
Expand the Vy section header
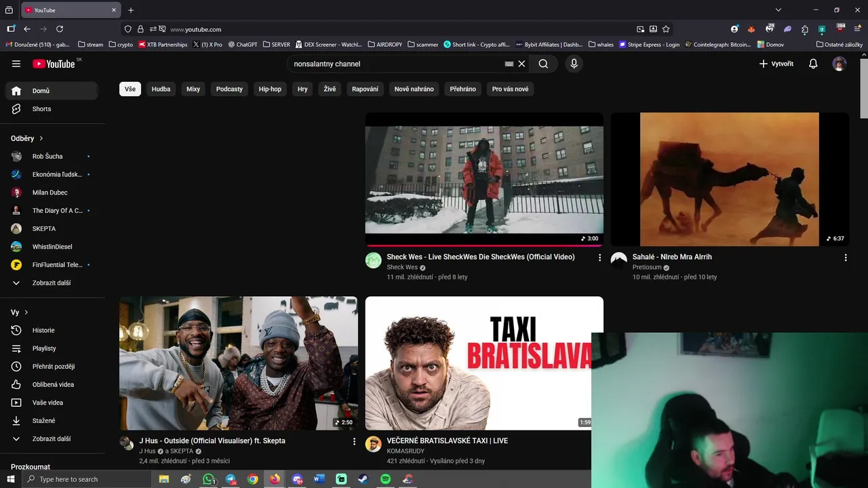click(20, 312)
